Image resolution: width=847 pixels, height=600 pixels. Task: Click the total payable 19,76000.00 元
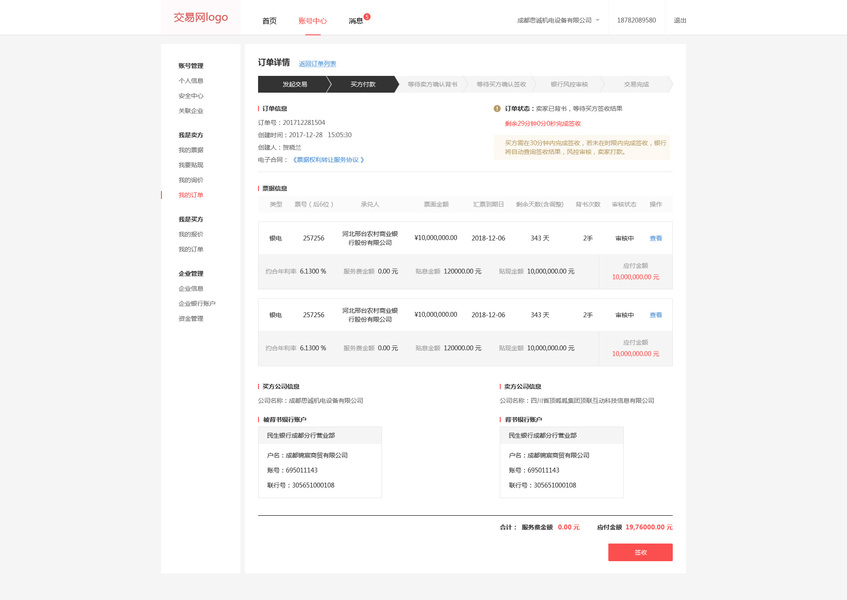(x=649, y=527)
